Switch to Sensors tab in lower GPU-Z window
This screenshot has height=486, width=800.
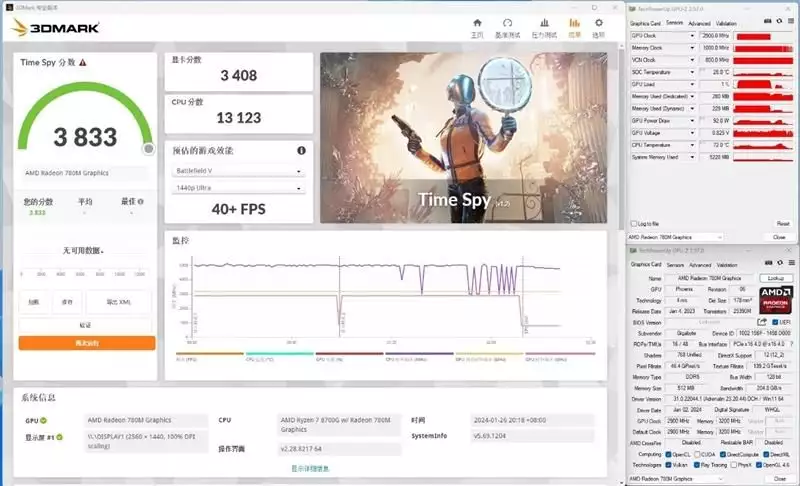point(675,265)
